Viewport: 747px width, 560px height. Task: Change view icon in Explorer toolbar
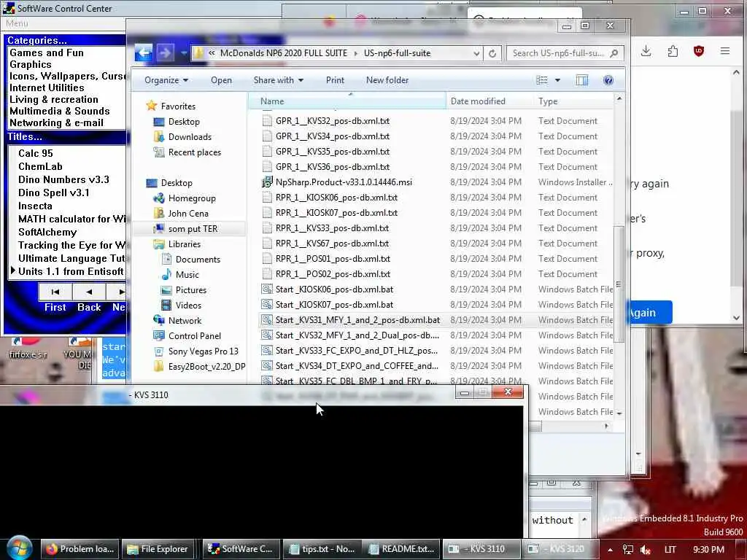[x=542, y=80]
